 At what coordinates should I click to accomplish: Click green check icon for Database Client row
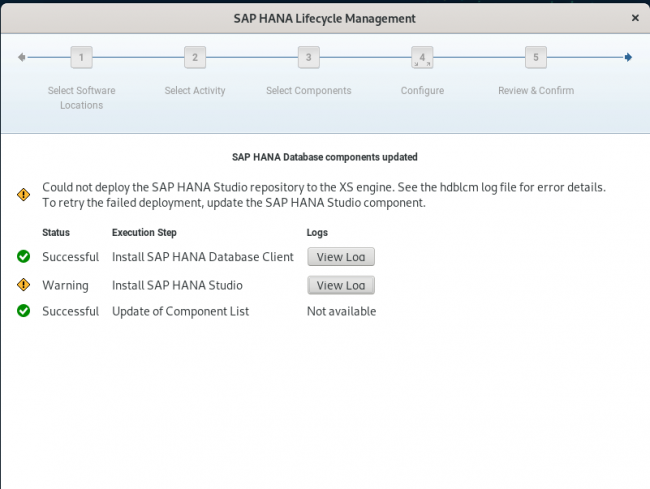(24, 257)
